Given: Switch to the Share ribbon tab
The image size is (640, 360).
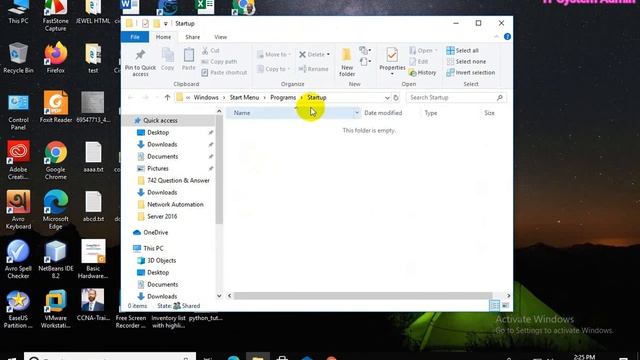Looking at the screenshot, I should (x=192, y=37).
